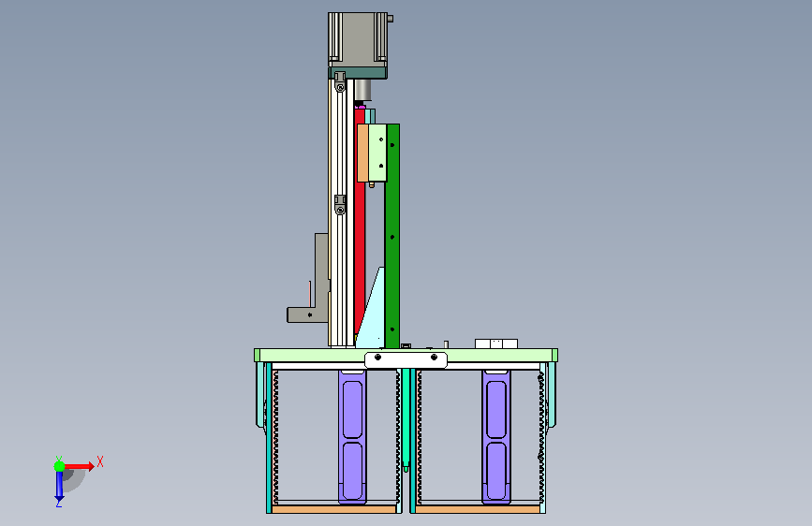This screenshot has width=812, height=526.
Task: Select the cyan triangular gusset
Action: click(374, 315)
